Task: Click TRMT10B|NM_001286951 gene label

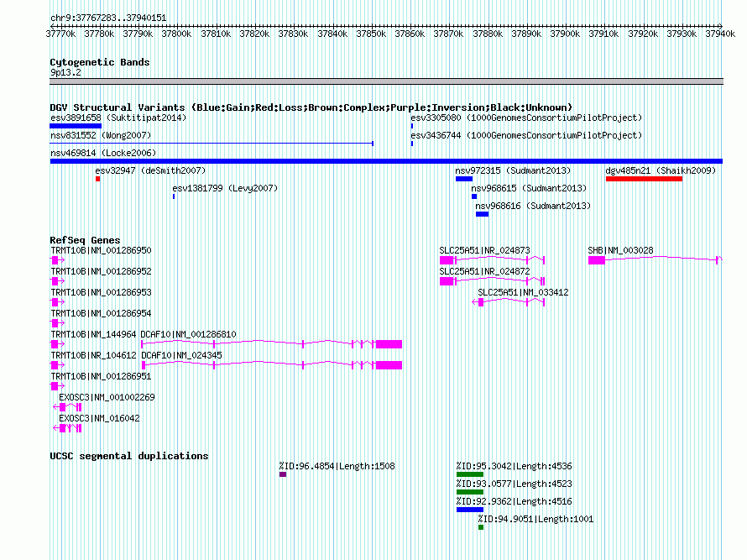Action: tap(101, 376)
